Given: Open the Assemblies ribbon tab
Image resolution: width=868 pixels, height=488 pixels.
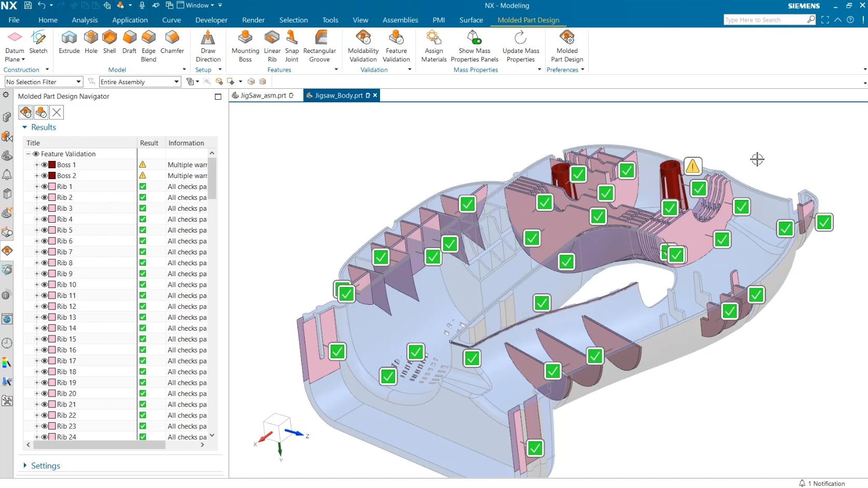Looking at the screenshot, I should coord(400,20).
